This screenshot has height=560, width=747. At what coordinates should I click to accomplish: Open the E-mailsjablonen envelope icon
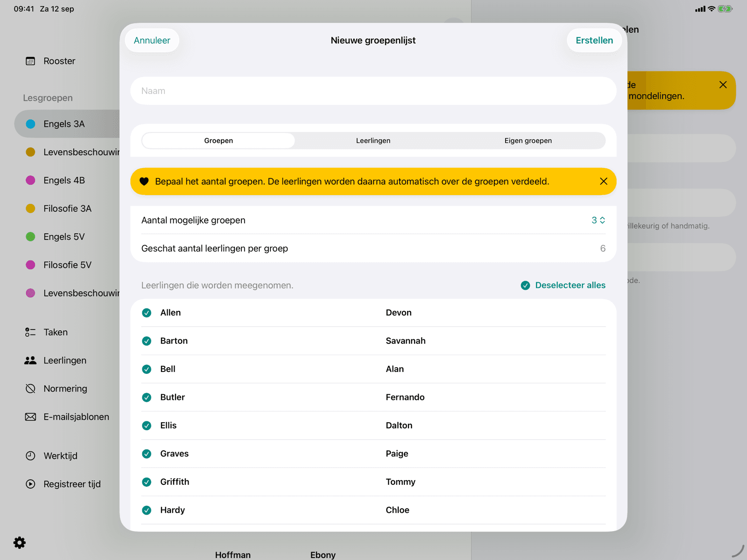point(30,417)
